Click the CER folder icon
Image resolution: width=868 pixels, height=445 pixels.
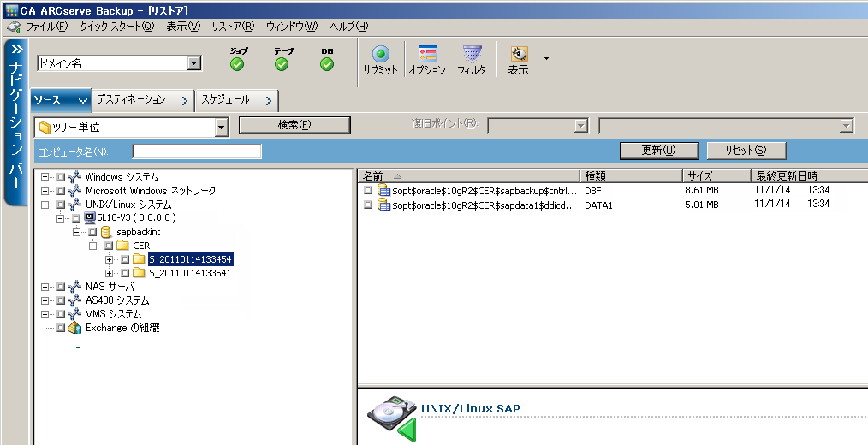click(x=122, y=246)
